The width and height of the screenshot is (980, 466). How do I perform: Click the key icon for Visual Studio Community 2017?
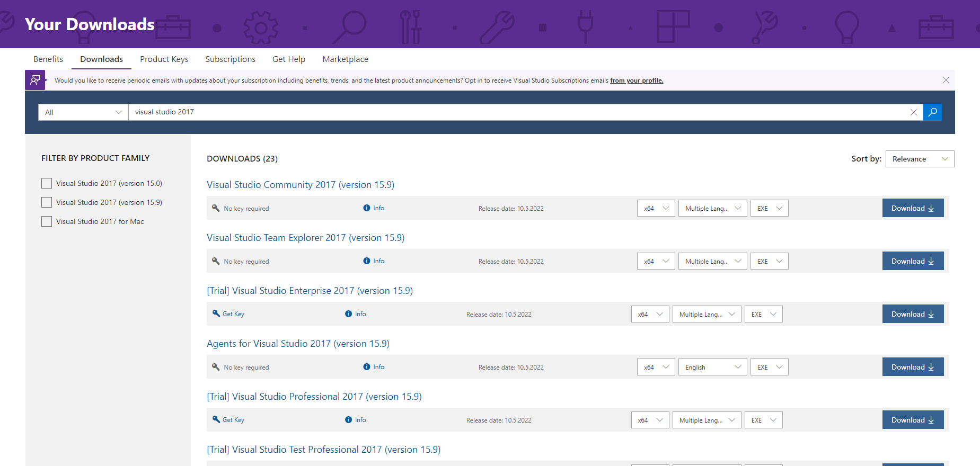pos(216,208)
